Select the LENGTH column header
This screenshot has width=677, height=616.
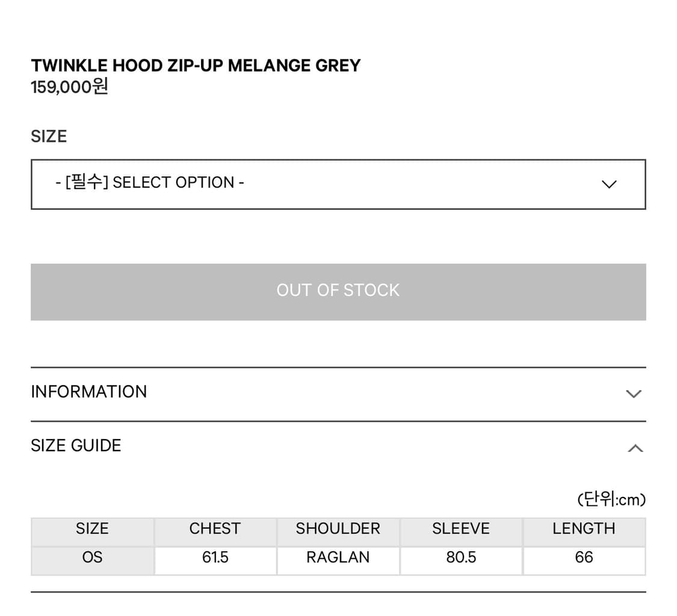[x=584, y=529]
